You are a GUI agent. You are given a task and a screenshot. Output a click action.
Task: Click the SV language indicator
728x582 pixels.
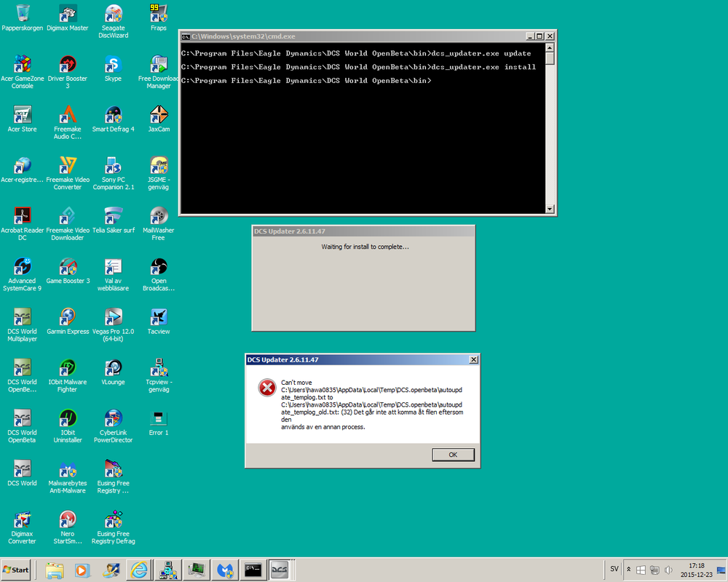pos(614,569)
